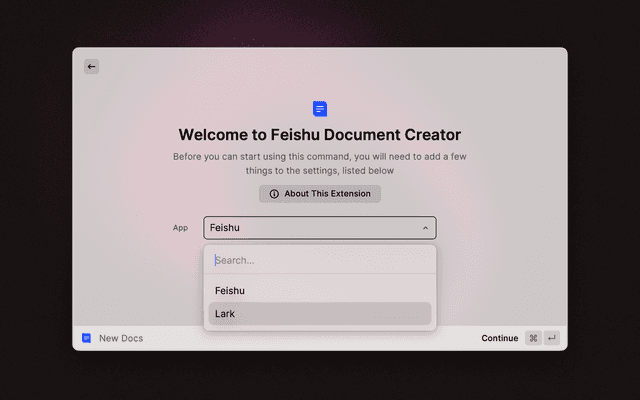Focus the Search field in dropdown
The height and width of the screenshot is (400, 640).
point(320,260)
